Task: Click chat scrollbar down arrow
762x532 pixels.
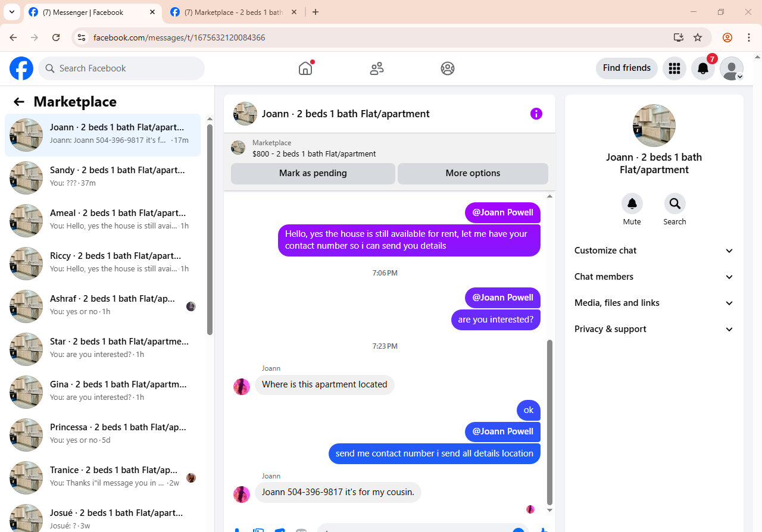Action: pyautogui.click(x=550, y=510)
